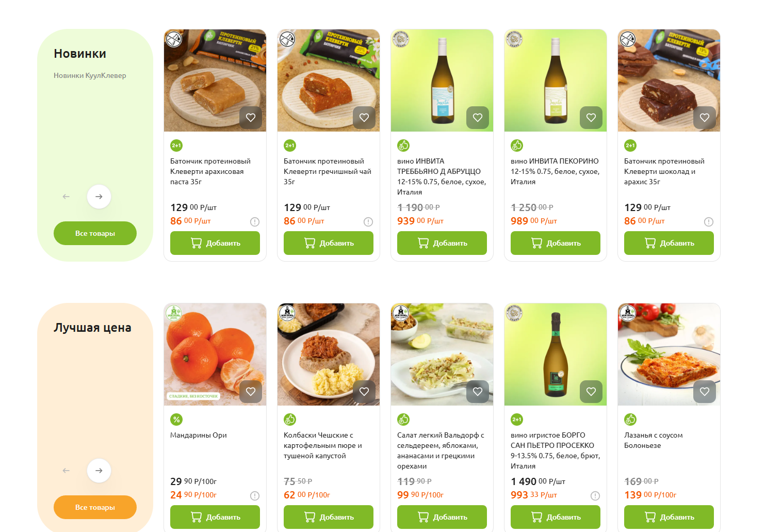Toggle the heart on the Mandarins Ori card

point(251,392)
